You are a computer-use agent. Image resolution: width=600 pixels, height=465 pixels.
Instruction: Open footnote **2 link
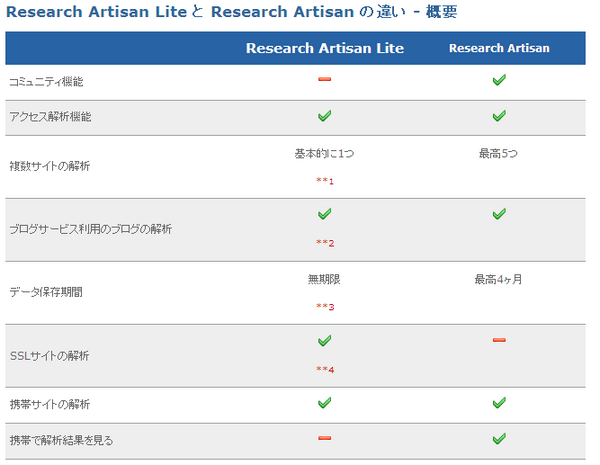pyautogui.click(x=325, y=243)
